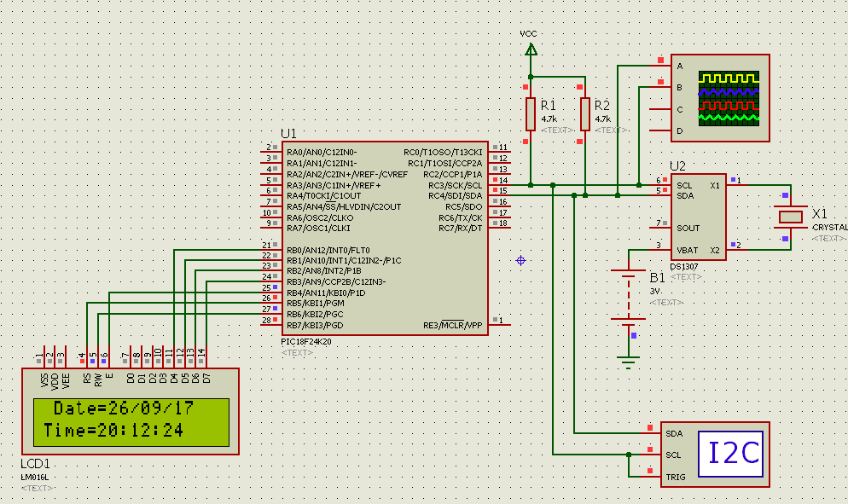Viewport: 848px width, 504px height.
Task: Select the DS1307 part name
Action: (684, 267)
